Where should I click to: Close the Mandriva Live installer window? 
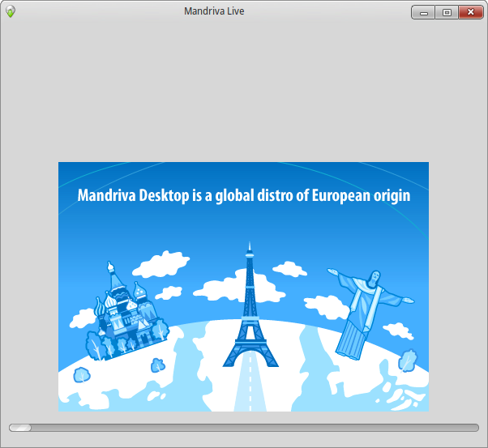469,12
